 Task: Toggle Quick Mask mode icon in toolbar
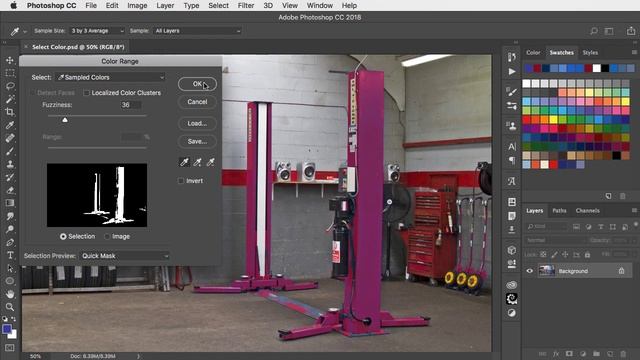coord(10,348)
